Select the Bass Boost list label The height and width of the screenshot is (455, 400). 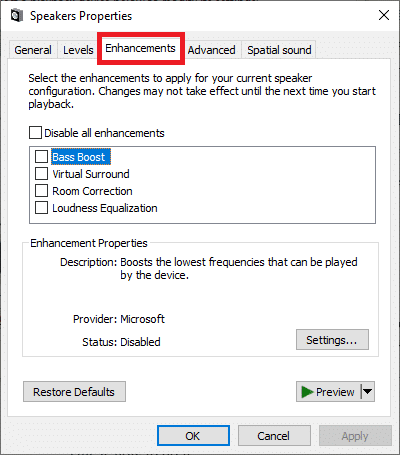click(x=80, y=157)
